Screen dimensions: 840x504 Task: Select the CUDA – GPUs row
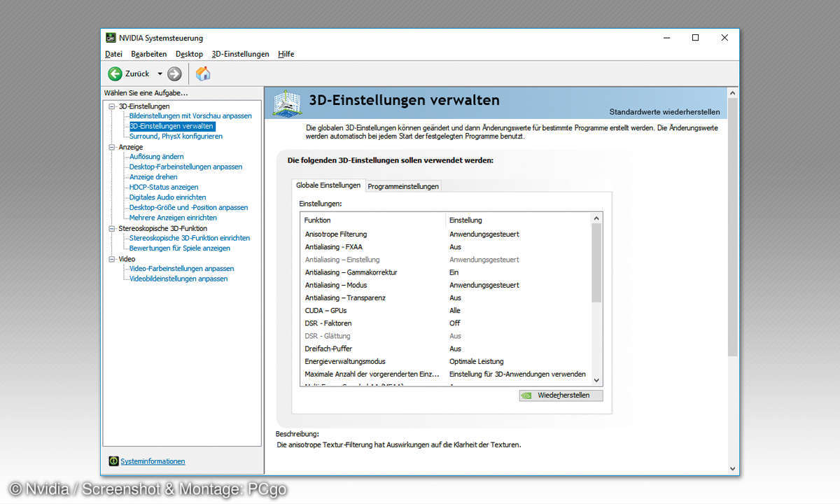(x=446, y=310)
